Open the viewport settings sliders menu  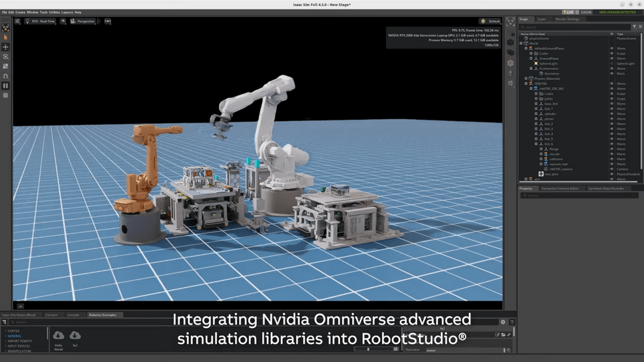pos(18,21)
